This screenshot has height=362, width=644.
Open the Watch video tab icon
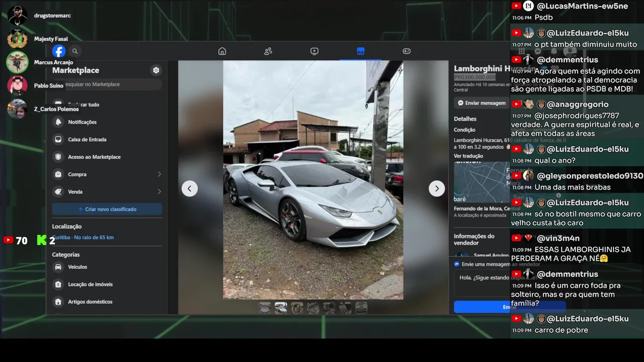point(314,51)
